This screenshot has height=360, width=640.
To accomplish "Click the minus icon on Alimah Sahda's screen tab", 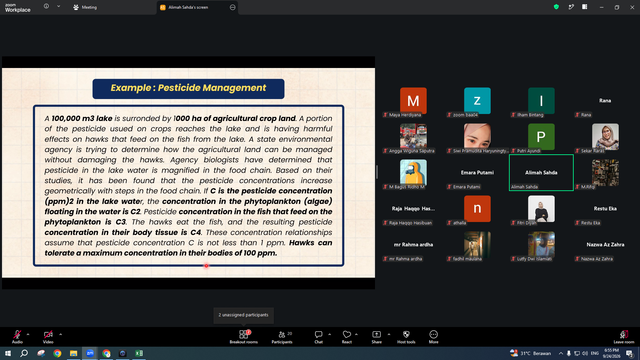I will pyautogui.click(x=232, y=7).
